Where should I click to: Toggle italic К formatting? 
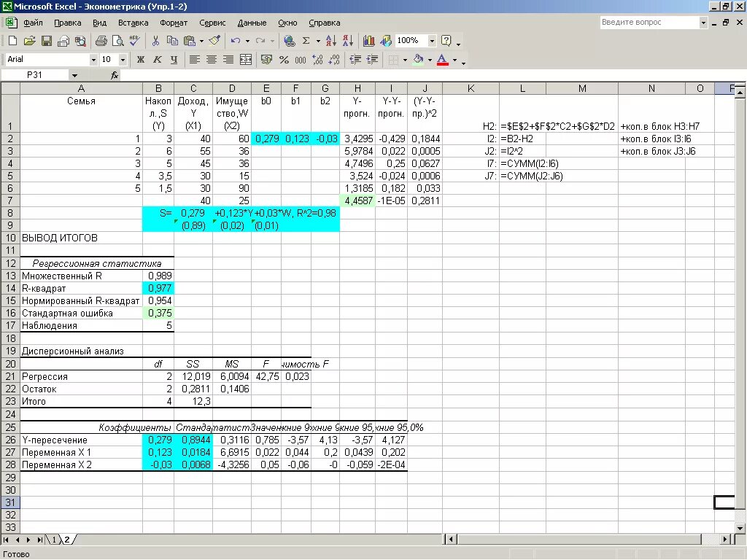[158, 60]
